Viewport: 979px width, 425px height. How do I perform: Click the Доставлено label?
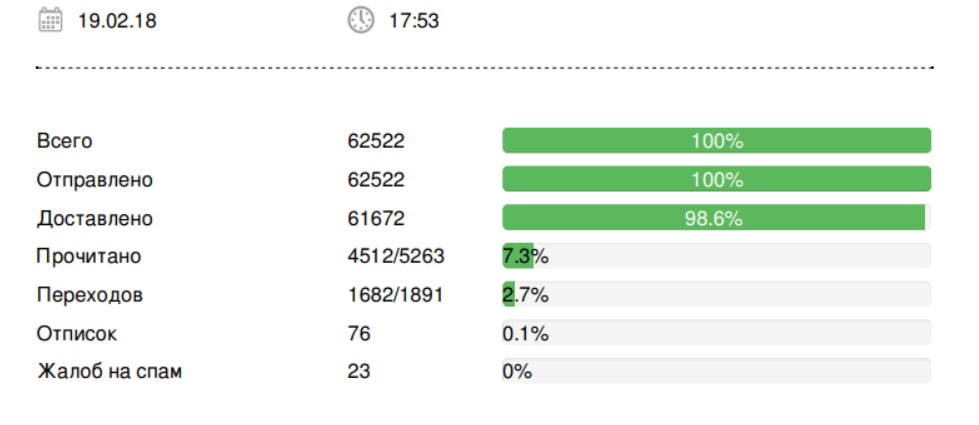pos(95,218)
